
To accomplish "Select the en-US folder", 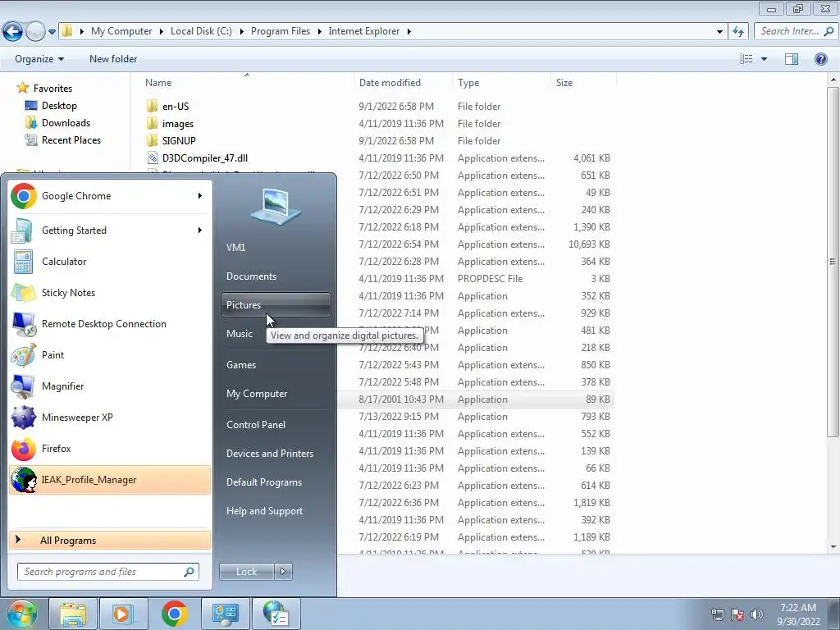I will (x=176, y=107).
